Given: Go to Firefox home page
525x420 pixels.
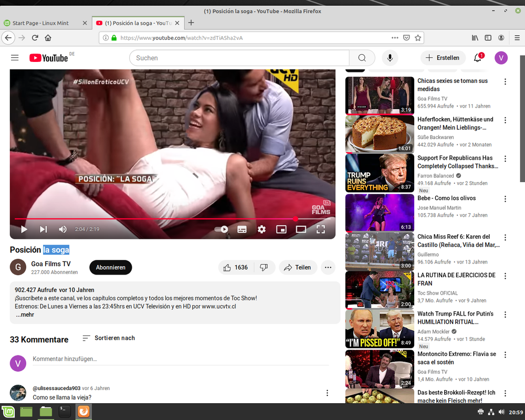Looking at the screenshot, I should tap(48, 37).
